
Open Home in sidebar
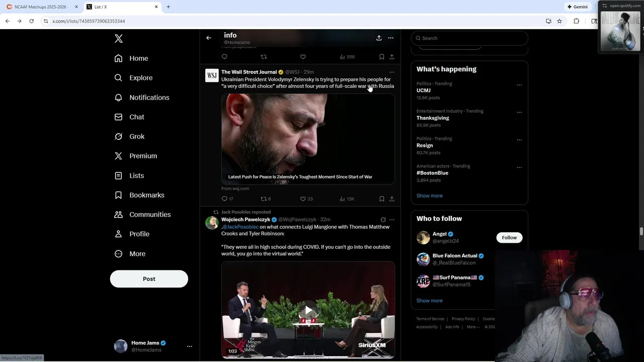[x=131, y=58]
